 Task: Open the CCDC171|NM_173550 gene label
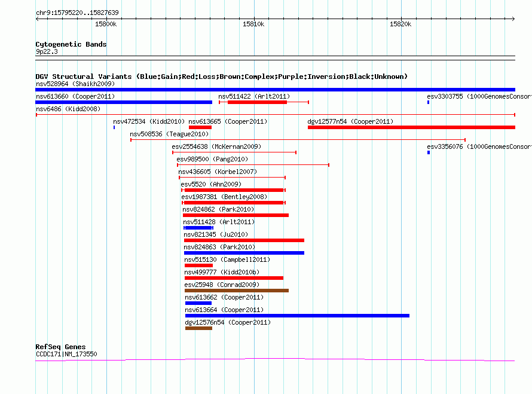(x=66, y=354)
